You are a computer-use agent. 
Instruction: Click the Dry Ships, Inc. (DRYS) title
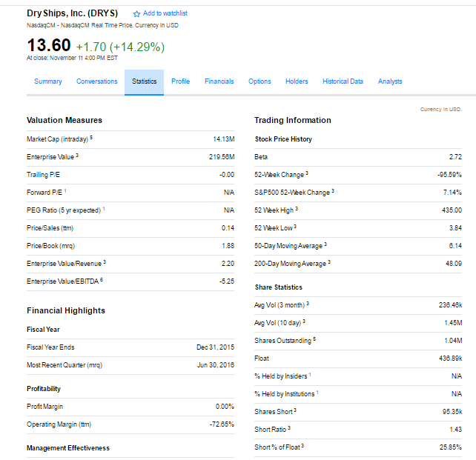point(73,13)
